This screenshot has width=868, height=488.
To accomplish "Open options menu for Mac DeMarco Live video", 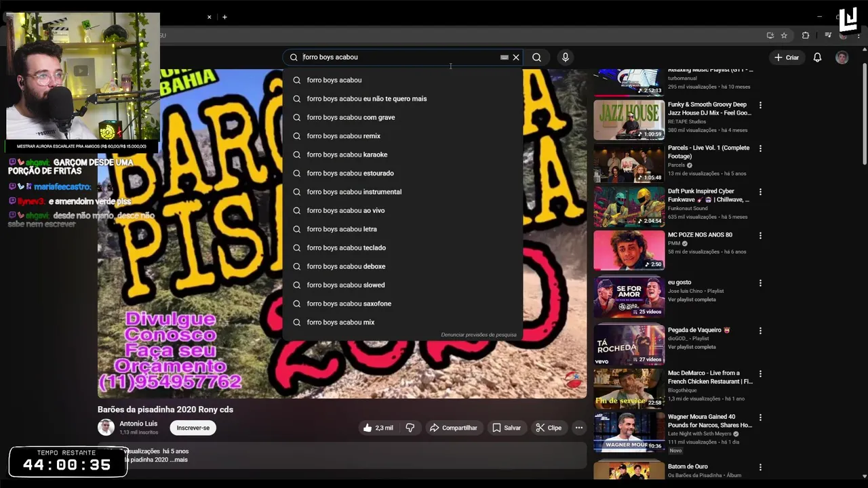I will click(x=760, y=373).
